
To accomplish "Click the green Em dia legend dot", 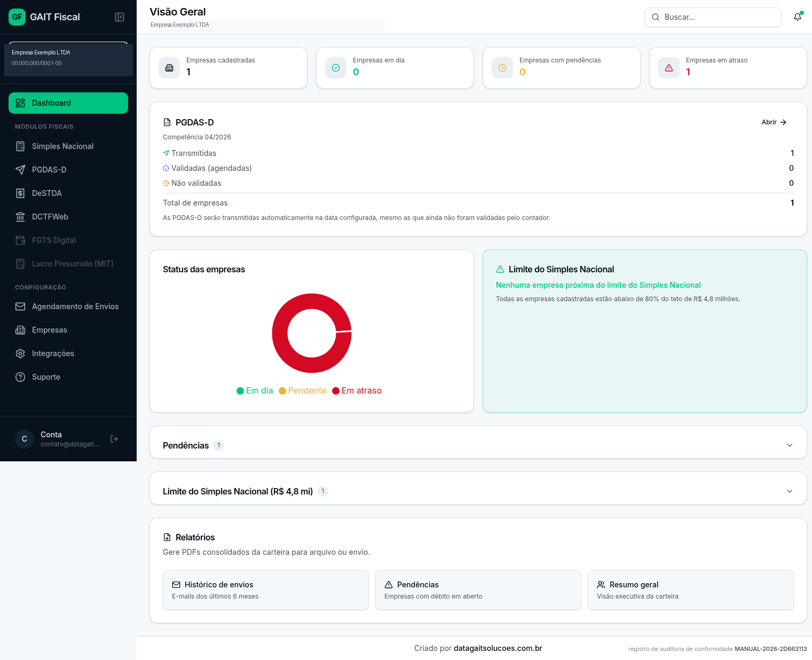I will pyautogui.click(x=240, y=391).
